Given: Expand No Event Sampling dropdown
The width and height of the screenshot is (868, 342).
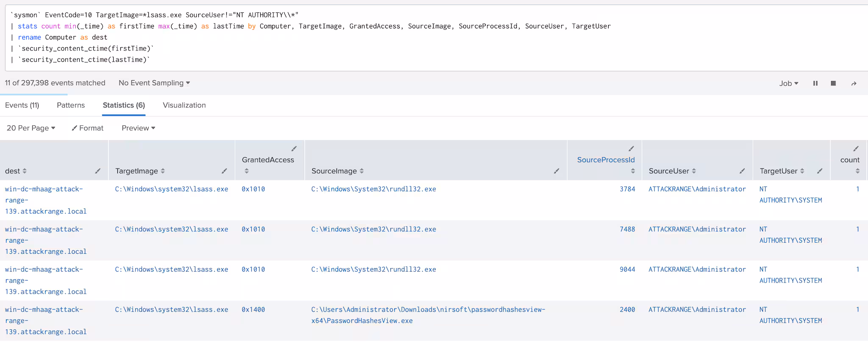Looking at the screenshot, I should pyautogui.click(x=154, y=83).
